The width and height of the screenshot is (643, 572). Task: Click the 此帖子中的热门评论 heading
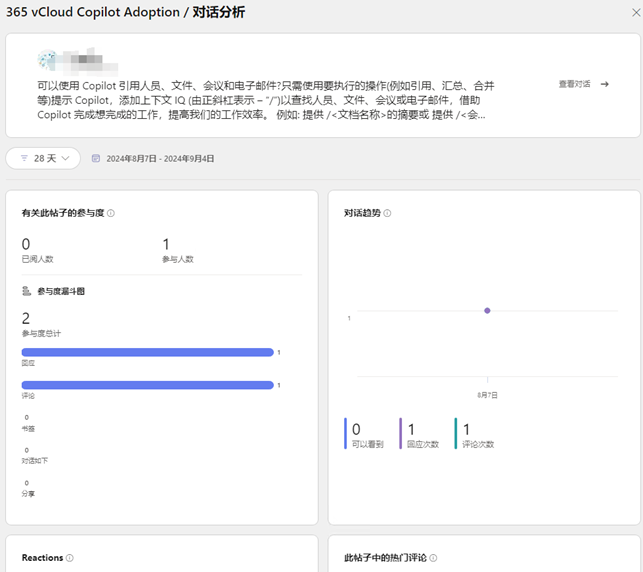coord(385,558)
